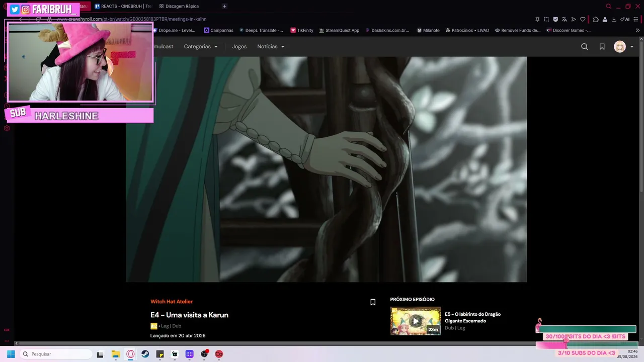Expand the Categorias dropdown
644x362 pixels.
[201, 46]
